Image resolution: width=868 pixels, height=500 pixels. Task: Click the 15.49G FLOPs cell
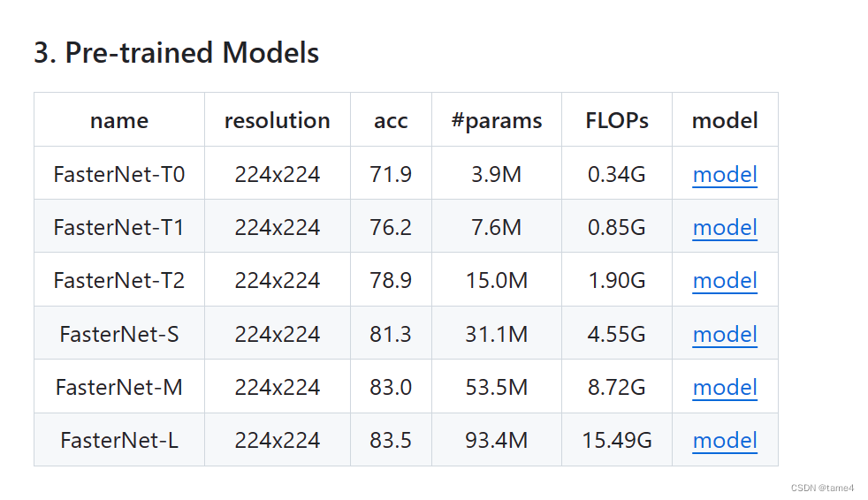tap(616, 440)
